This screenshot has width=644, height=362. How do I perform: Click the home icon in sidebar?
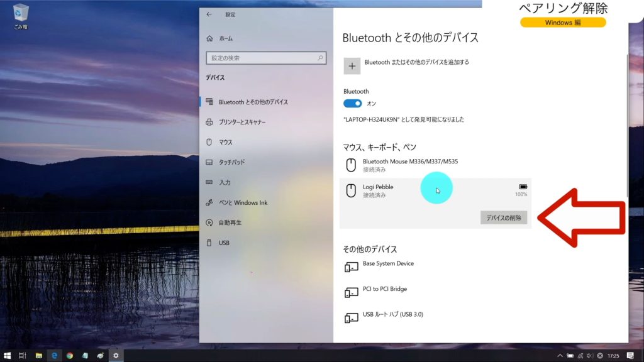pyautogui.click(x=209, y=38)
